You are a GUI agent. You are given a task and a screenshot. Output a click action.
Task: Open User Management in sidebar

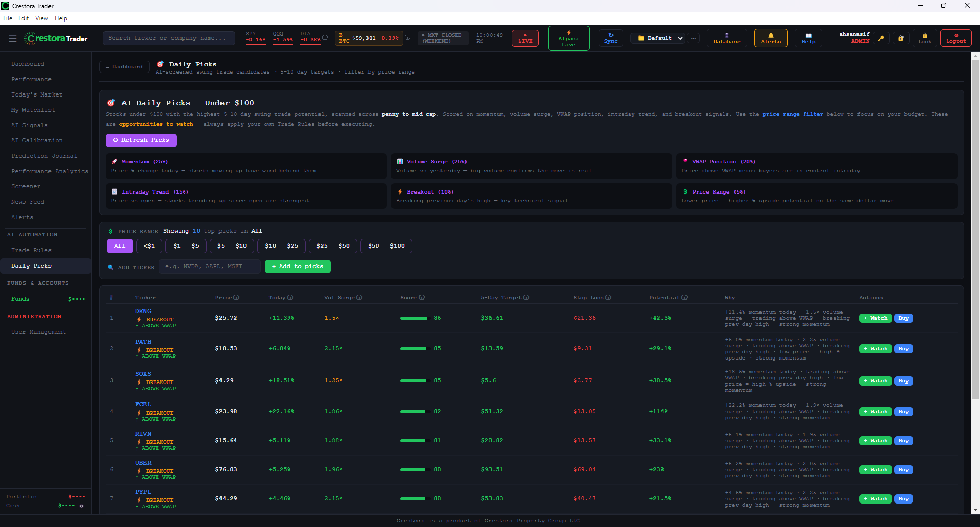click(39, 332)
